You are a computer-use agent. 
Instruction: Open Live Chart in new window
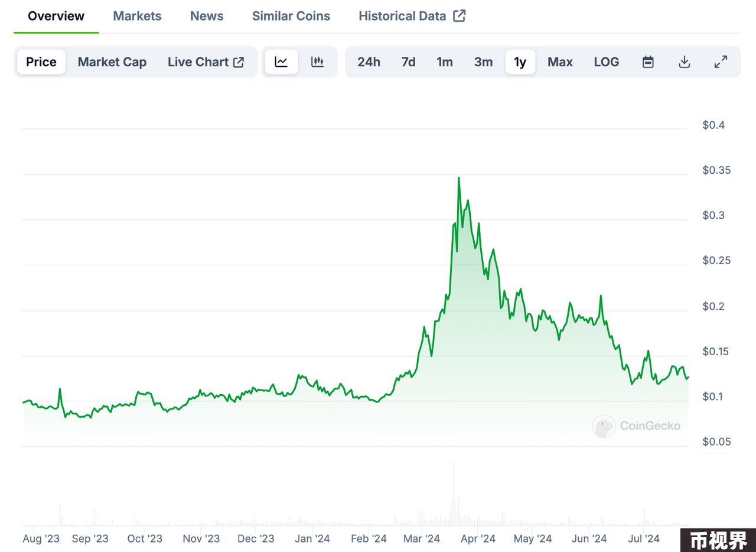206,62
